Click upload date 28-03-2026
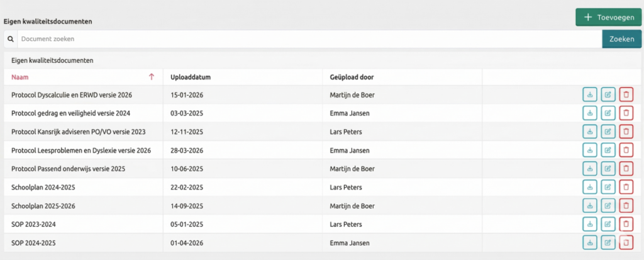This screenshot has height=260, width=644. pyautogui.click(x=187, y=150)
